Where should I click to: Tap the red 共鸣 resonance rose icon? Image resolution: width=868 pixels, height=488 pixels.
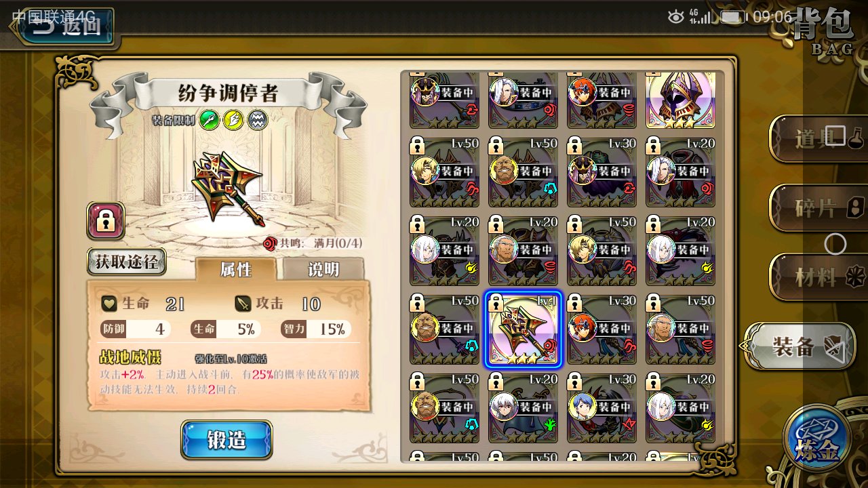click(270, 243)
